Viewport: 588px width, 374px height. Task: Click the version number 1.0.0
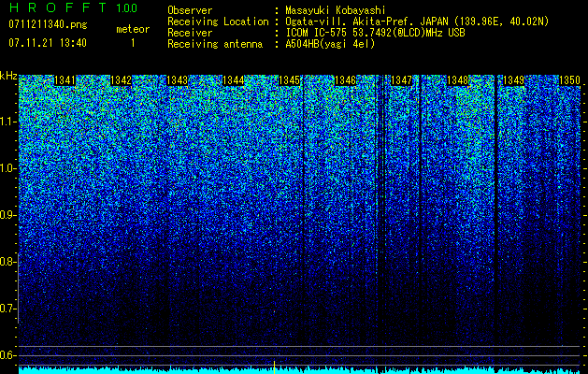pos(126,7)
